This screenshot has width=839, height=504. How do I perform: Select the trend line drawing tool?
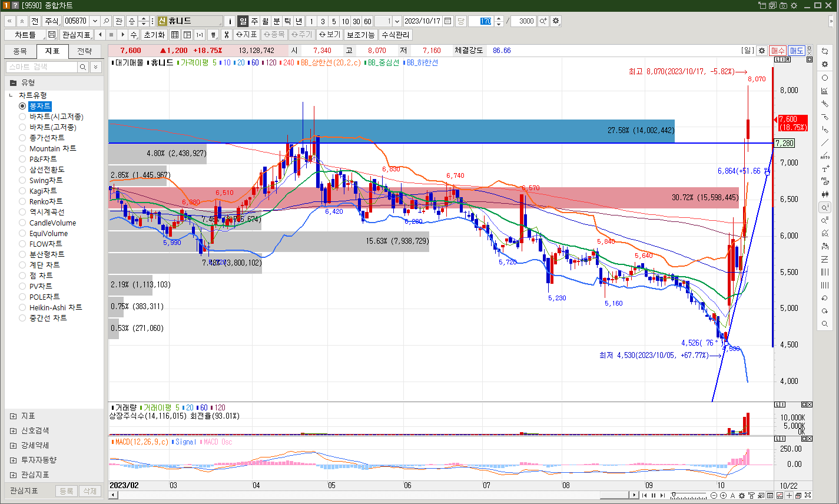[825, 142]
